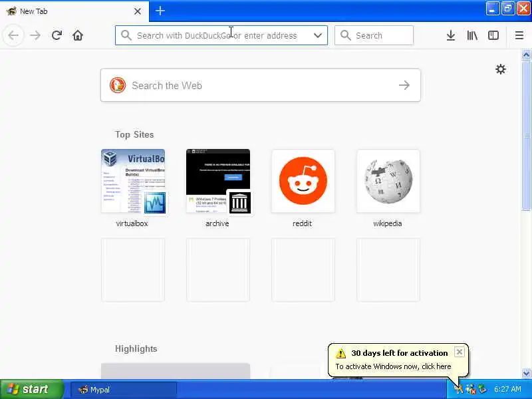
Task: Click the magnifier in the toolbar search box
Action: point(345,35)
